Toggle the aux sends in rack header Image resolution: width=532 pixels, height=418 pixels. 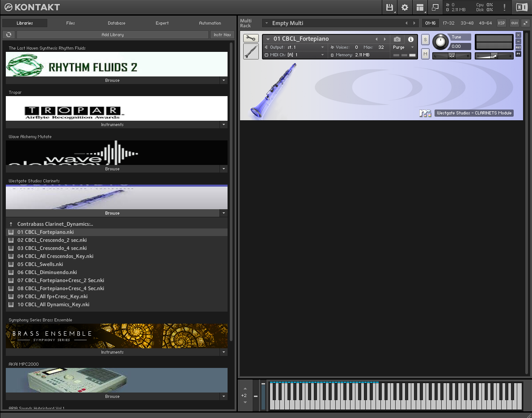click(515, 23)
